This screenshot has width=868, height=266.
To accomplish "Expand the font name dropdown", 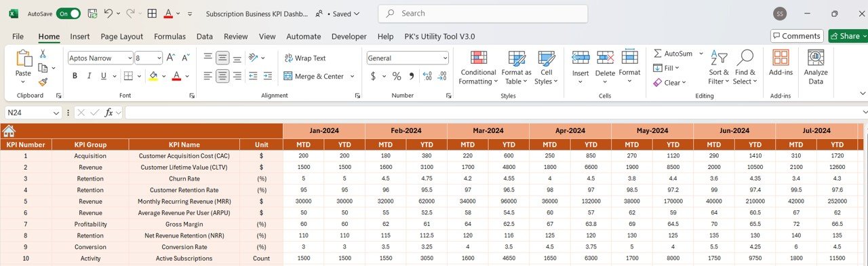I will click(129, 58).
